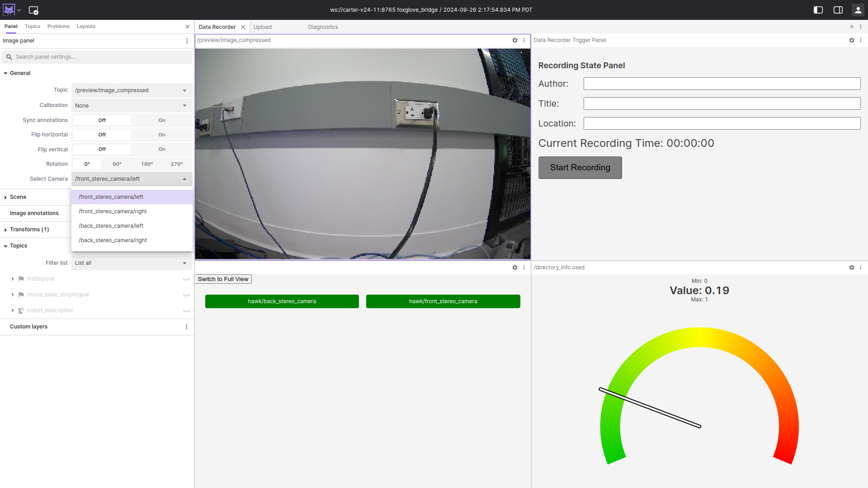
Task: Toggle visibility of /initialpose topic
Action: [186, 279]
